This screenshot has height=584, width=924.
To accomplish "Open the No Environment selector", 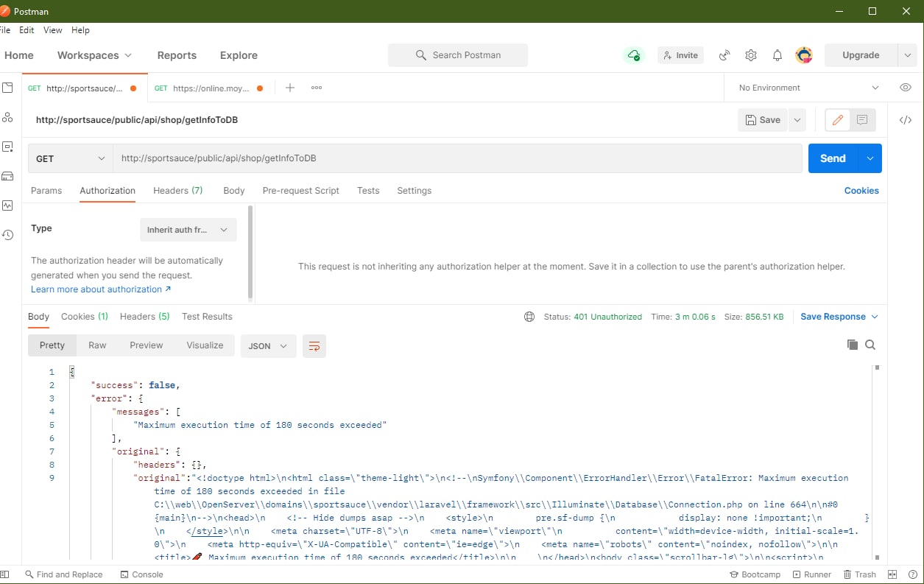I will point(808,88).
